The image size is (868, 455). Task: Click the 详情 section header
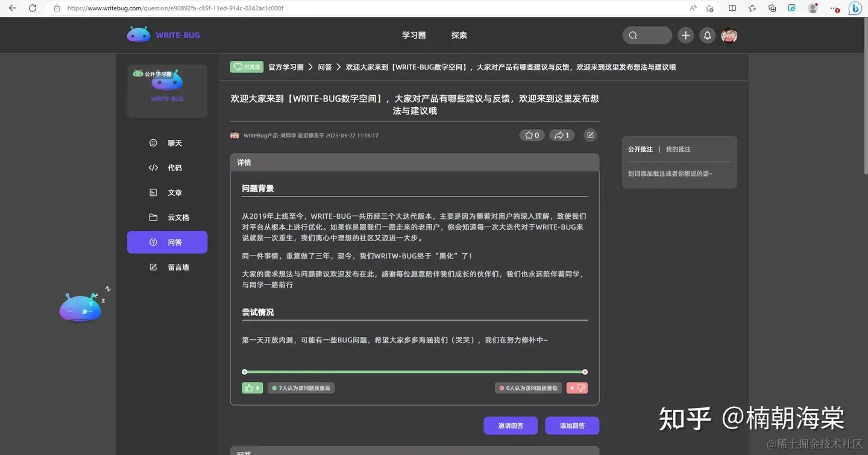[x=415, y=162]
